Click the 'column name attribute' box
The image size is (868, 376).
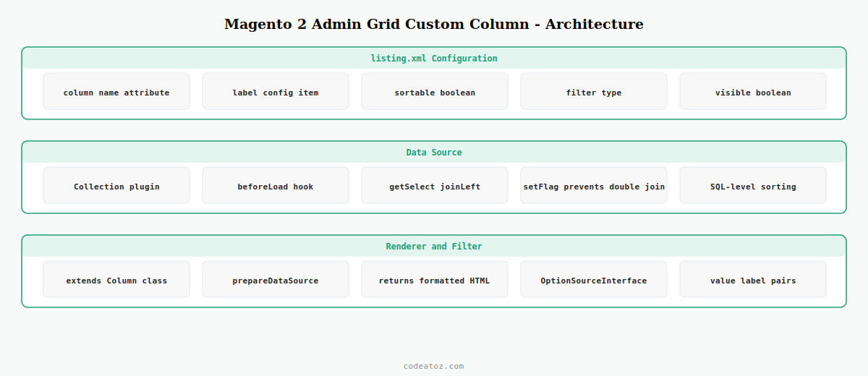pyautogui.click(x=116, y=91)
